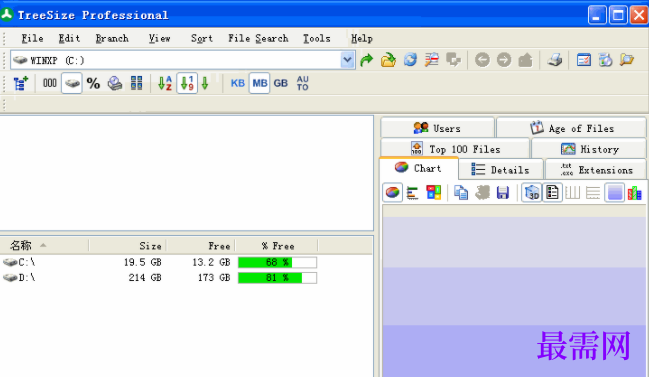Select pie chart view
The image size is (649, 377).
(x=392, y=192)
